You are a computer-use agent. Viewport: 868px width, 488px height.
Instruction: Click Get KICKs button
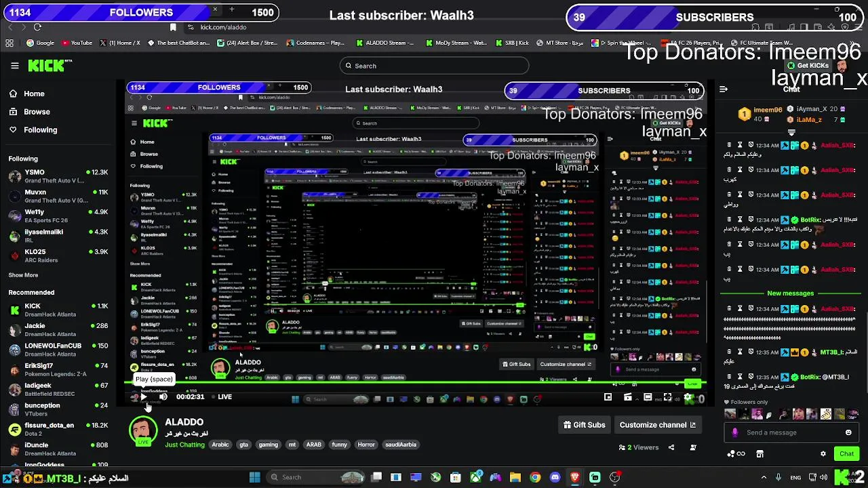[808, 66]
